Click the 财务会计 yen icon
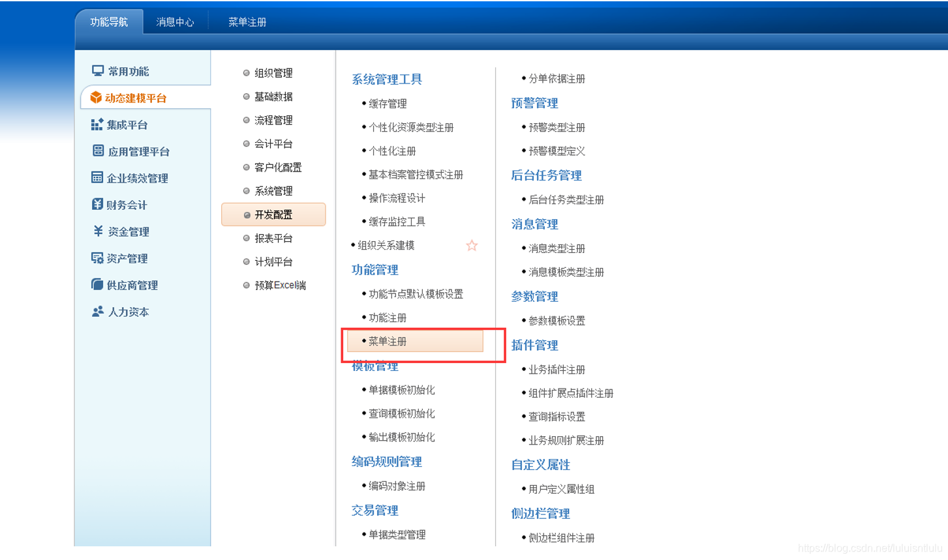This screenshot has width=948, height=560. [97, 204]
